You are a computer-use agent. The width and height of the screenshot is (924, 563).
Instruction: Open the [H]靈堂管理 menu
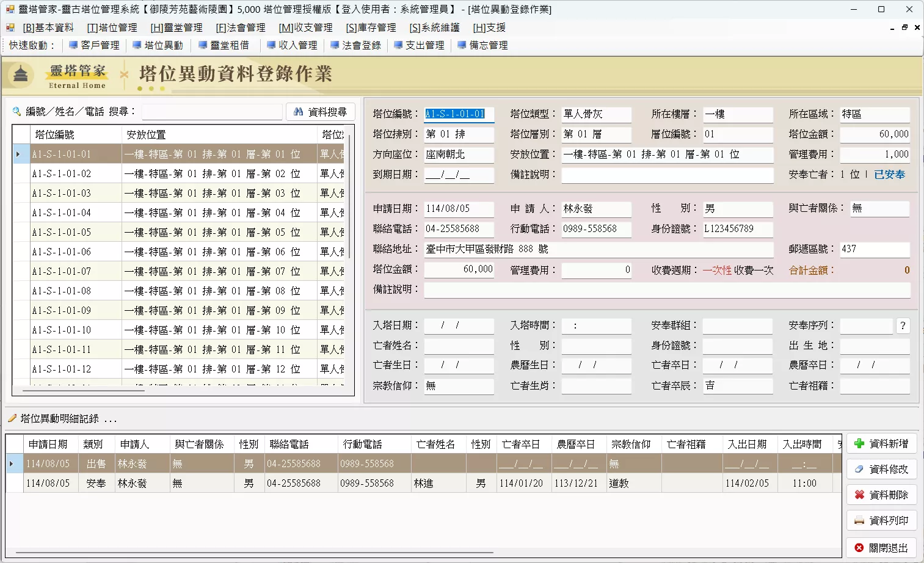176,27
